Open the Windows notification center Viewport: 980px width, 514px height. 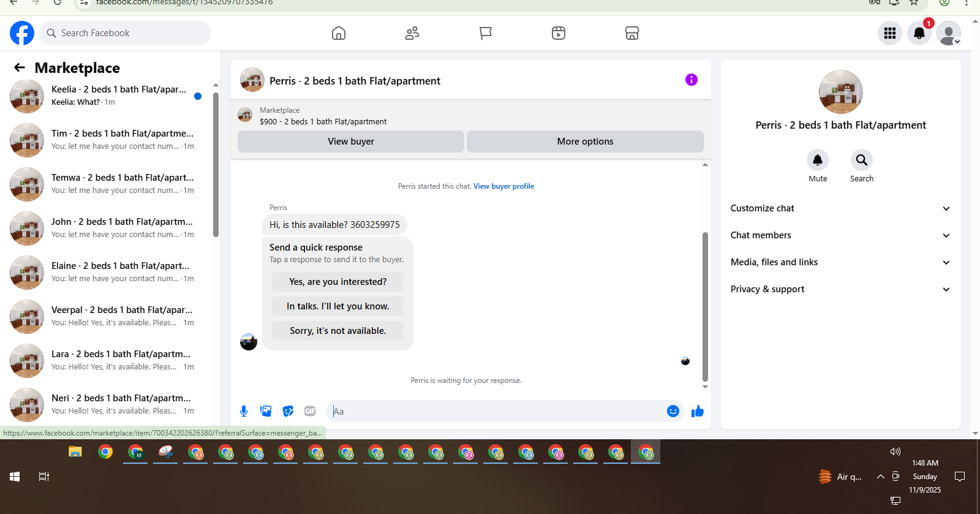point(960,477)
